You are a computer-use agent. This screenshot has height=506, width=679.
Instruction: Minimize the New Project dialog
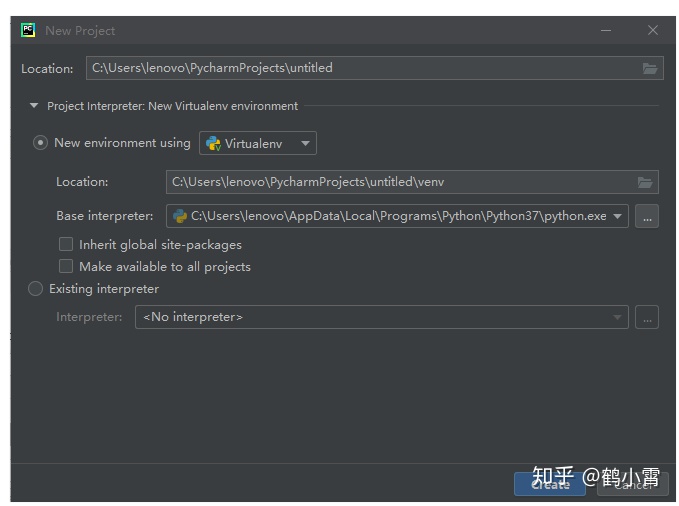(606, 30)
